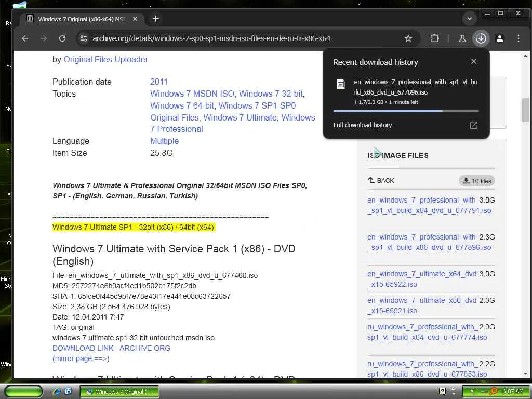Bookmark this page with the star icon

click(408, 38)
